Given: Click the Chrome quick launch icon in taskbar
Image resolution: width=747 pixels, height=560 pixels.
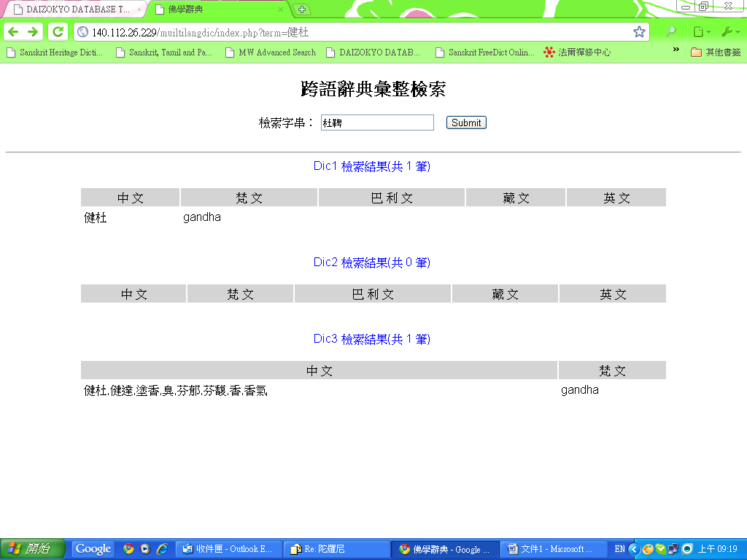Looking at the screenshot, I should [129, 549].
